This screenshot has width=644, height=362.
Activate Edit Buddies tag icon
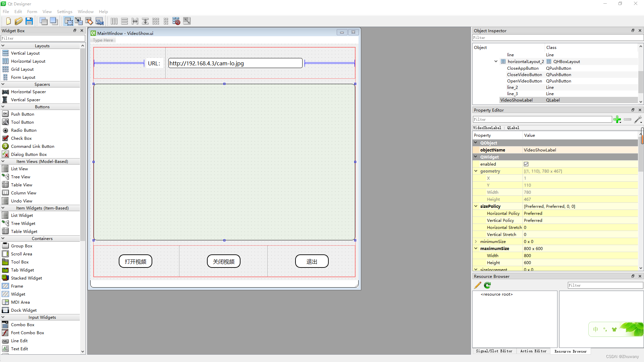[x=89, y=21]
